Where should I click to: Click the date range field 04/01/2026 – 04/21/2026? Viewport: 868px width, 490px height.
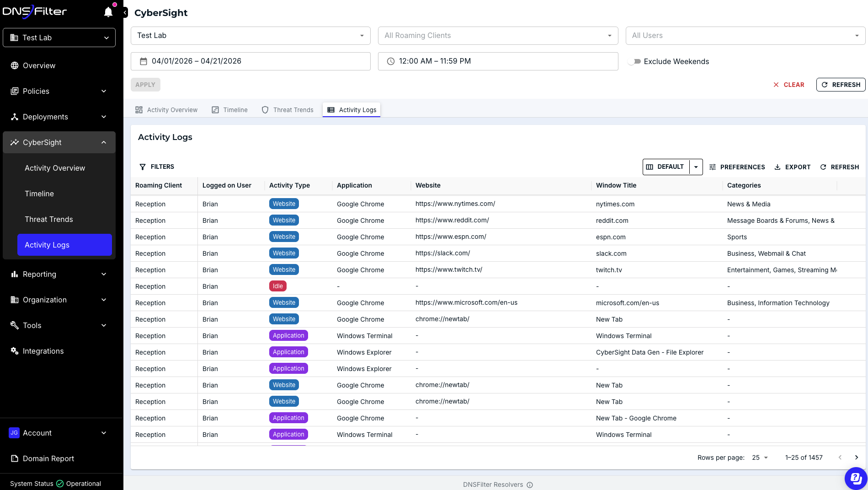coord(250,61)
